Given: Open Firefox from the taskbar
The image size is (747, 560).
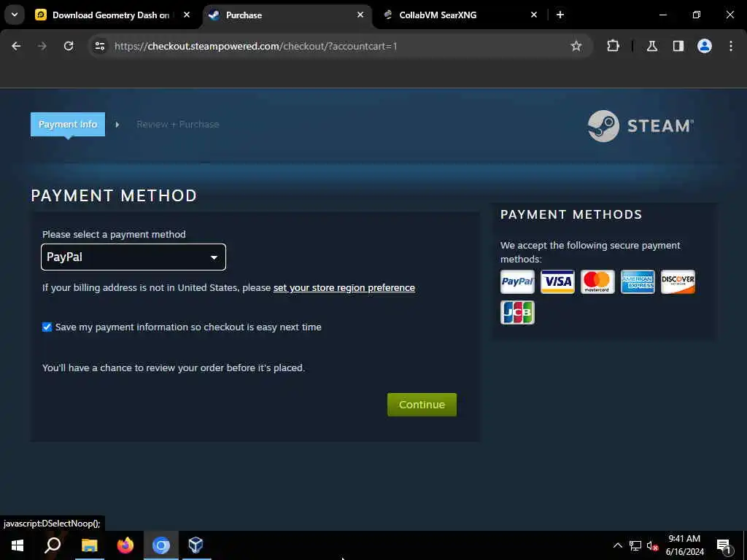Looking at the screenshot, I should (125, 545).
